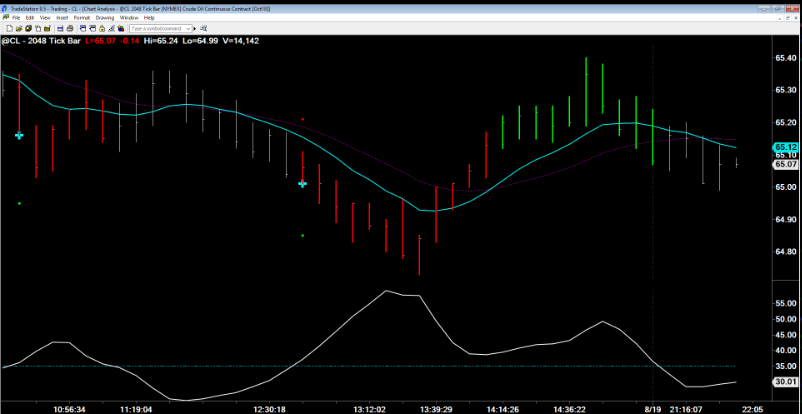
Task: Click the 65.30 price axis label
Action: 786,90
